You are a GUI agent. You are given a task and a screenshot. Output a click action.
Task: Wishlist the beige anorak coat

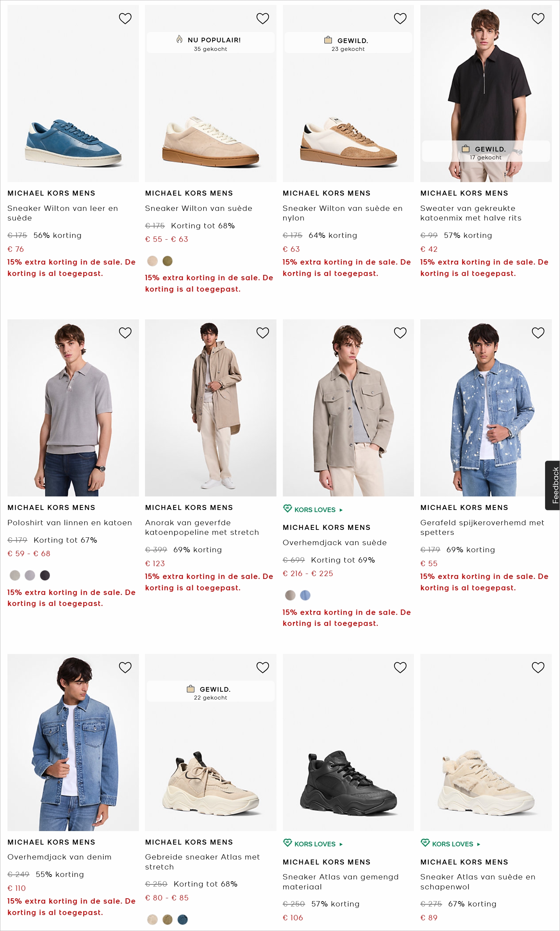pyautogui.click(x=263, y=332)
